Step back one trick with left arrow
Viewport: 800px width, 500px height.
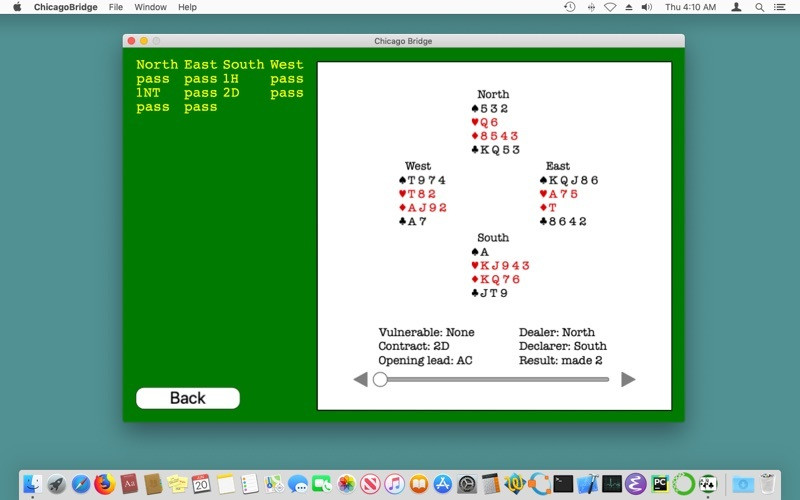click(361, 380)
